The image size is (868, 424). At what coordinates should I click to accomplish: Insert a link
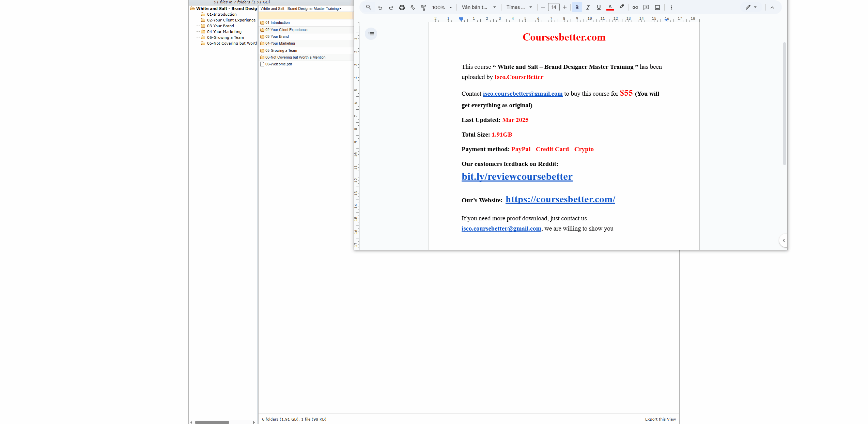(635, 7)
